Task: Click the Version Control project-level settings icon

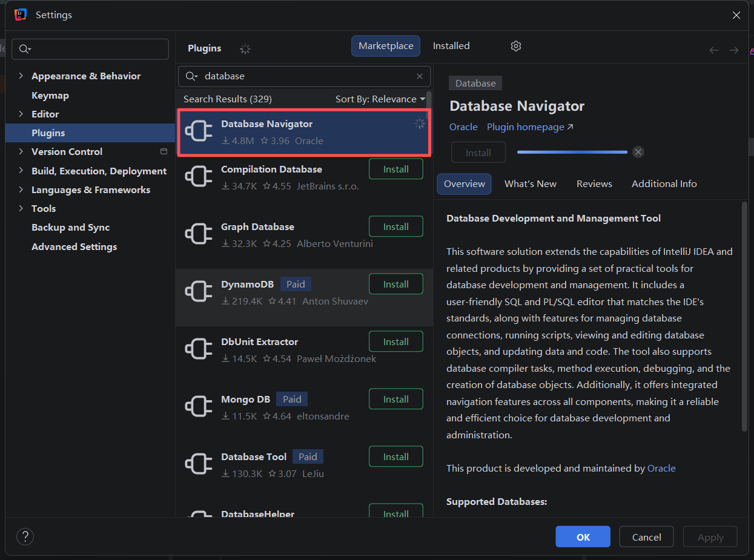Action: pos(164,151)
